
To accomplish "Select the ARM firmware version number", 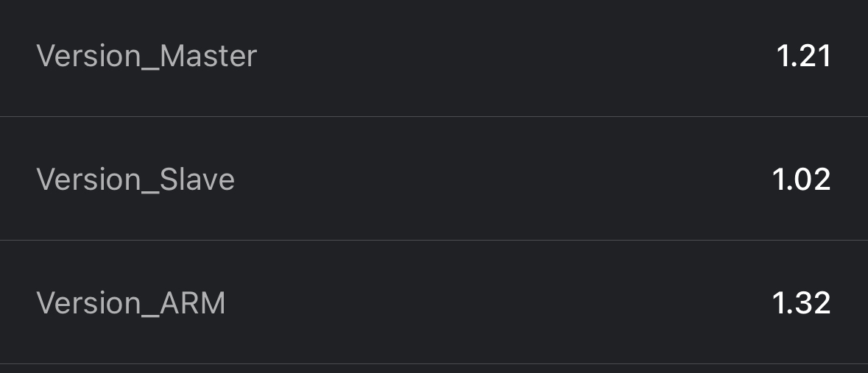I will 802,303.
